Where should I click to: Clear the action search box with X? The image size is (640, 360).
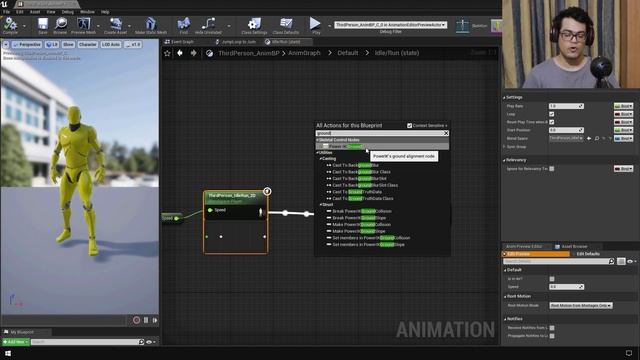(x=446, y=133)
